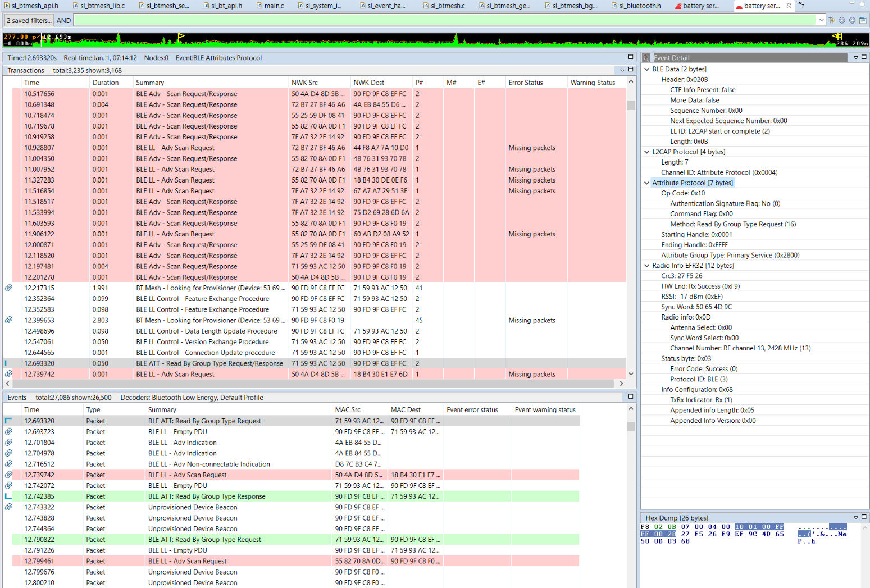The image size is (870, 588).
Task: Sort transactions by Duration column header
Action: click(106, 83)
